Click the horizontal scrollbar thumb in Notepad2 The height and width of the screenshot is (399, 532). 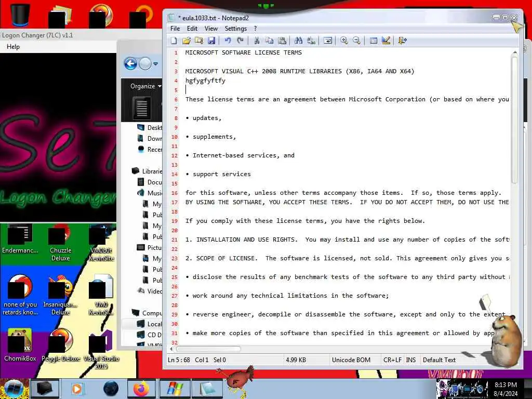(208, 349)
